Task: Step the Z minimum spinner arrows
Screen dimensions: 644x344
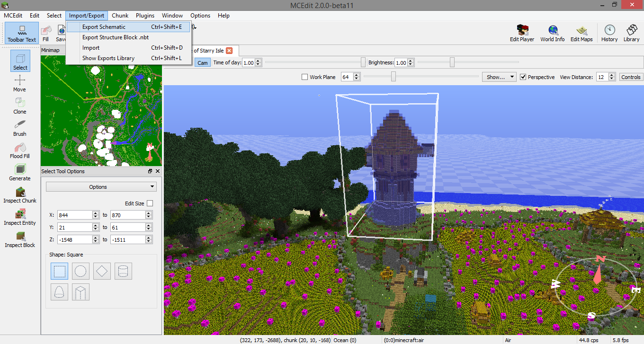Action: [96, 239]
